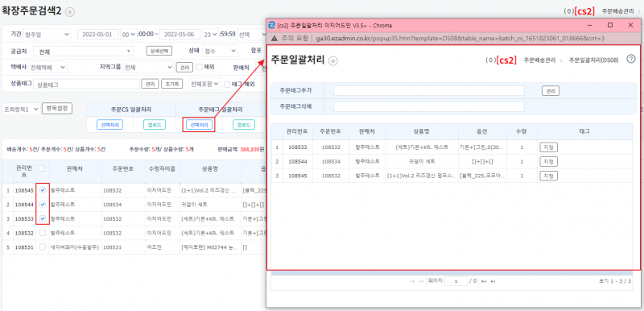Click 주문일괄처리(DS08) breadcrumb in popup
Screen dimensions: 644x311
pos(593,60)
